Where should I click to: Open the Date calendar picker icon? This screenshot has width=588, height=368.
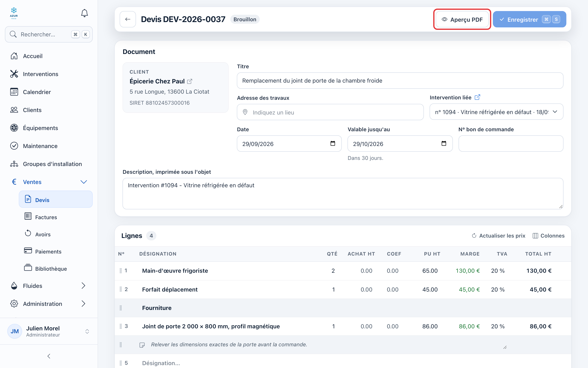pos(333,144)
